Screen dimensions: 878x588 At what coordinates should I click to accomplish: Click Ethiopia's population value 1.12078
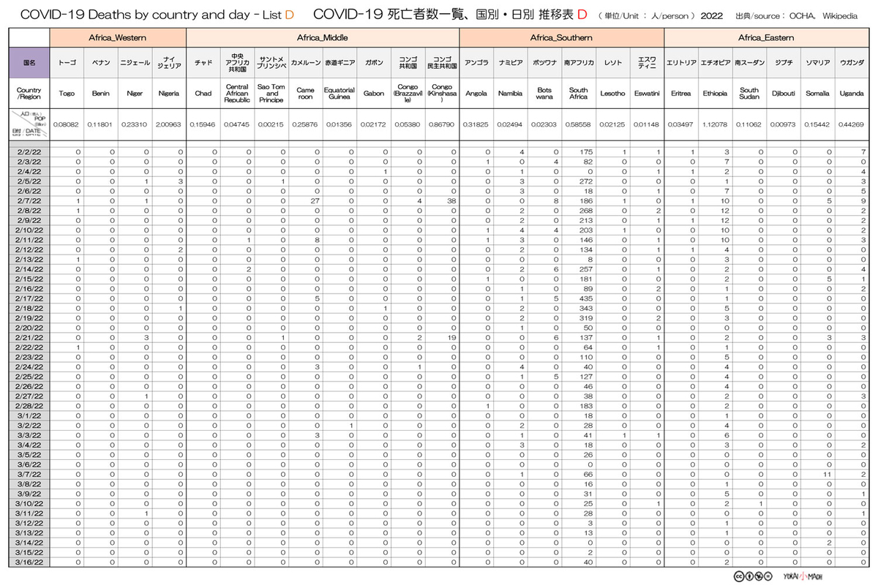coord(715,124)
